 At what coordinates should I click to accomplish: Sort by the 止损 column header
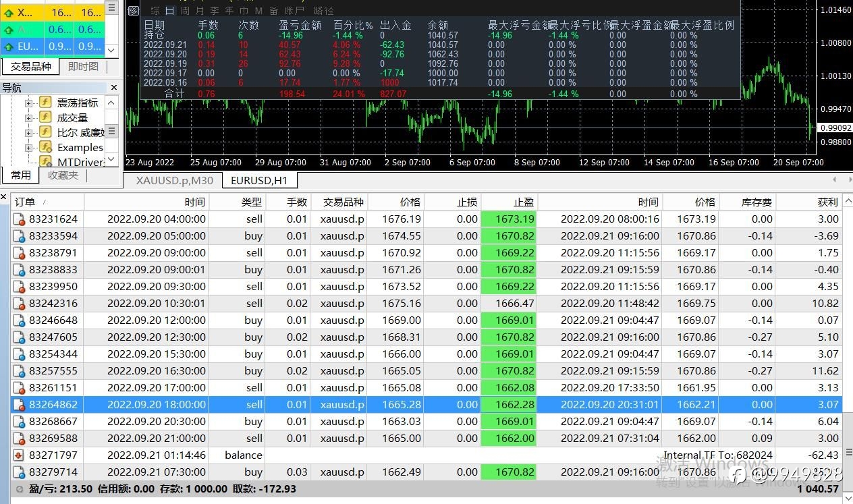(x=452, y=202)
